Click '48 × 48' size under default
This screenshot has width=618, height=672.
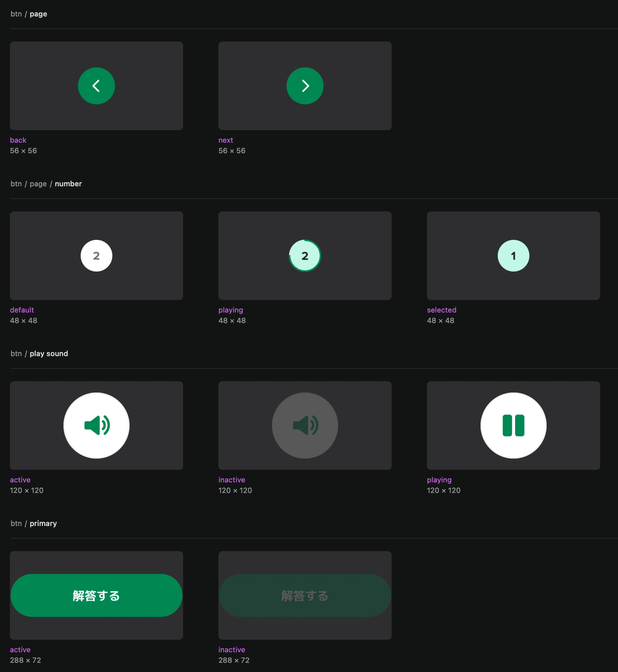(24, 321)
